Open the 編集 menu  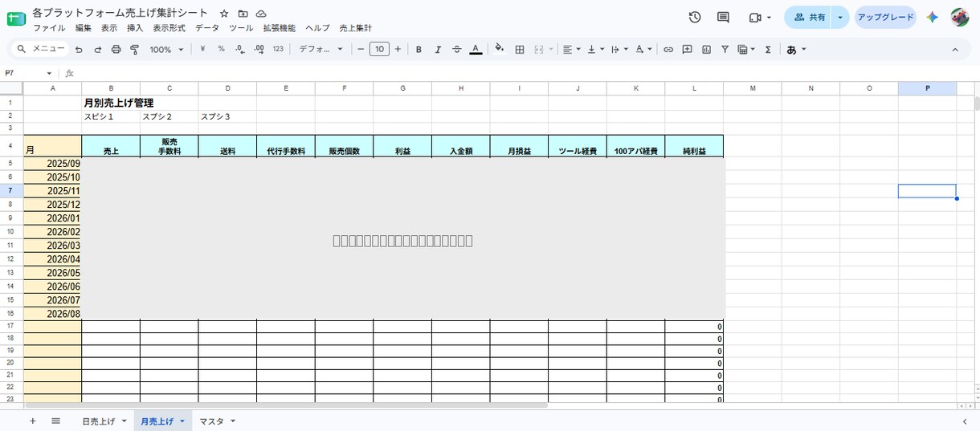[x=84, y=28]
